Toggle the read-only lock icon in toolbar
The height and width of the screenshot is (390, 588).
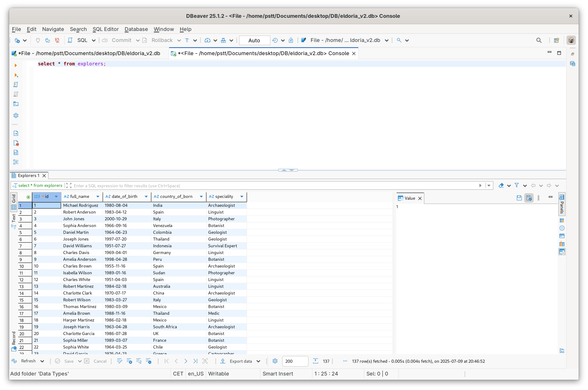pos(291,40)
